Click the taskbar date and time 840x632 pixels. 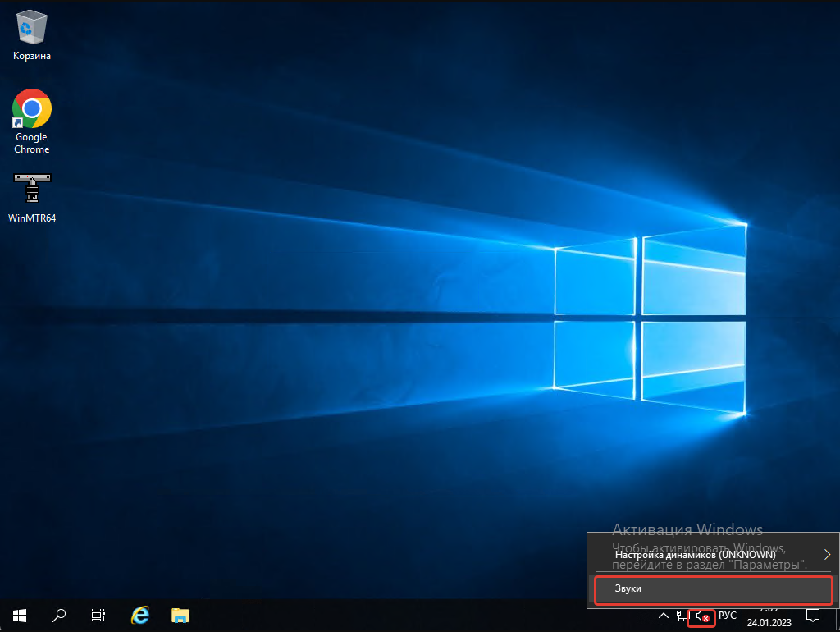pyautogui.click(x=768, y=616)
